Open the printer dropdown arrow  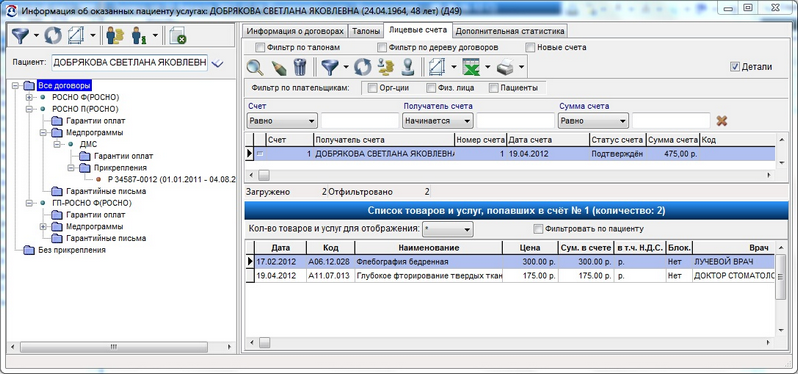coord(521,67)
